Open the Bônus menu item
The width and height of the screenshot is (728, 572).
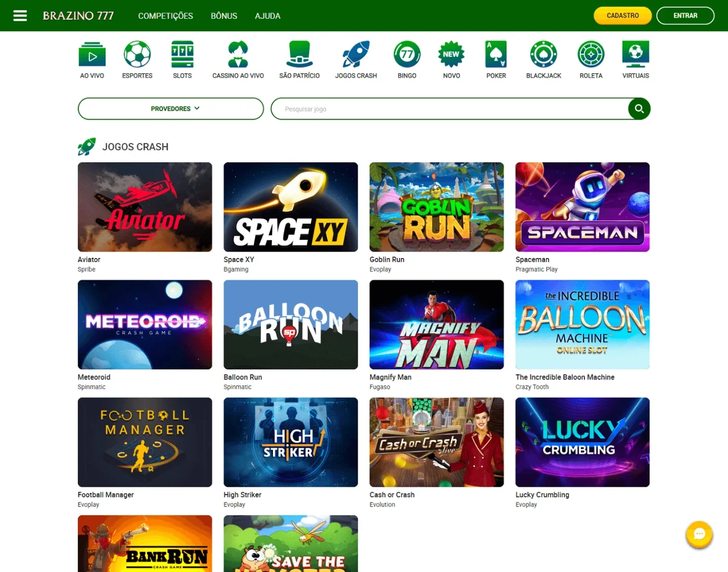click(x=224, y=16)
